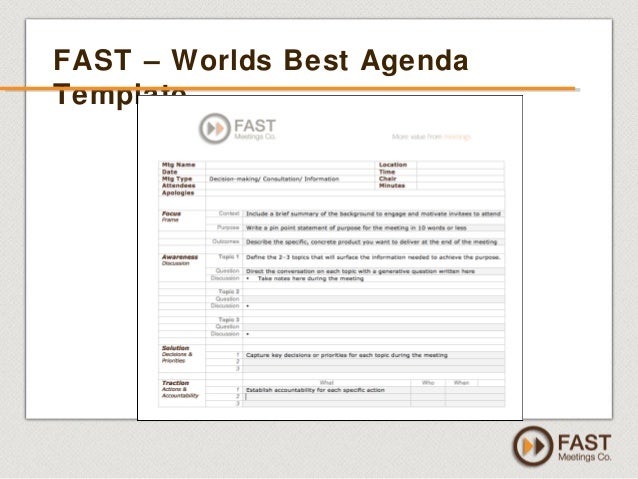Viewport: 638px width, 479px height.
Task: Click the 'Traction' section heading
Action: (175, 383)
